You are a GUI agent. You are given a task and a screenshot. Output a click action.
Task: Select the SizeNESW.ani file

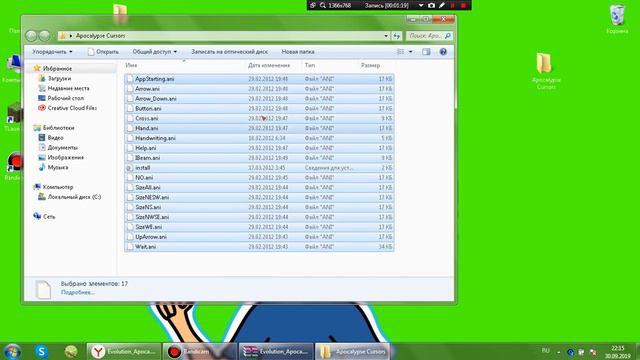pyautogui.click(x=259, y=198)
